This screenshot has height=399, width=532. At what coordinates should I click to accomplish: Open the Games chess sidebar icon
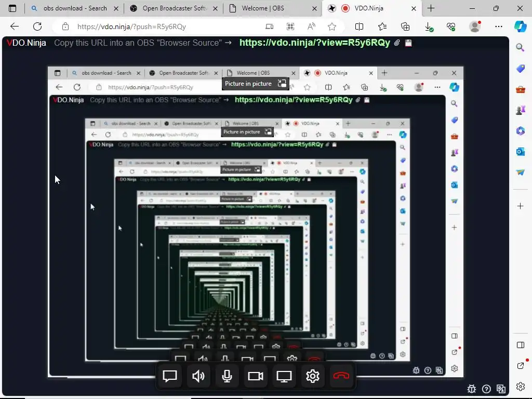pos(521,110)
